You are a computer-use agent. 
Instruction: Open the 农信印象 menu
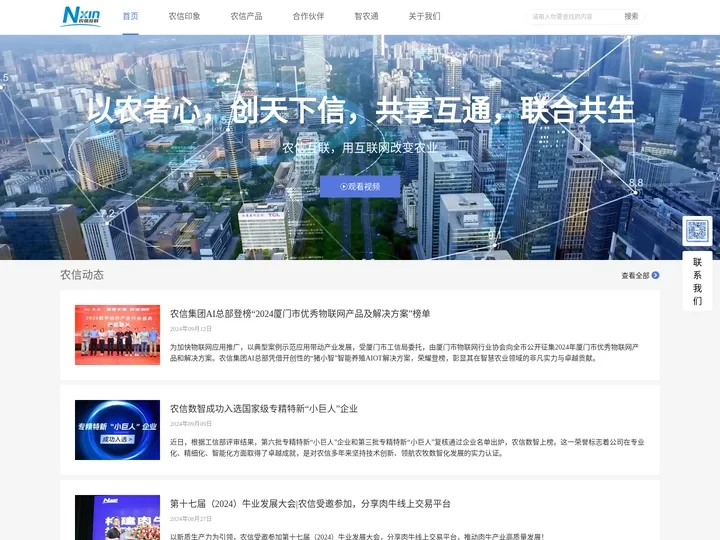[185, 16]
